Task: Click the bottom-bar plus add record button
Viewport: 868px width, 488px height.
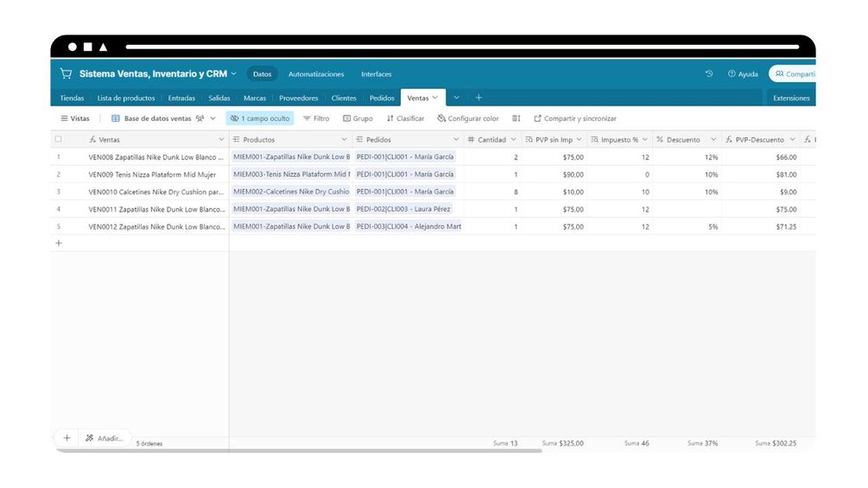Action: pyautogui.click(x=67, y=438)
